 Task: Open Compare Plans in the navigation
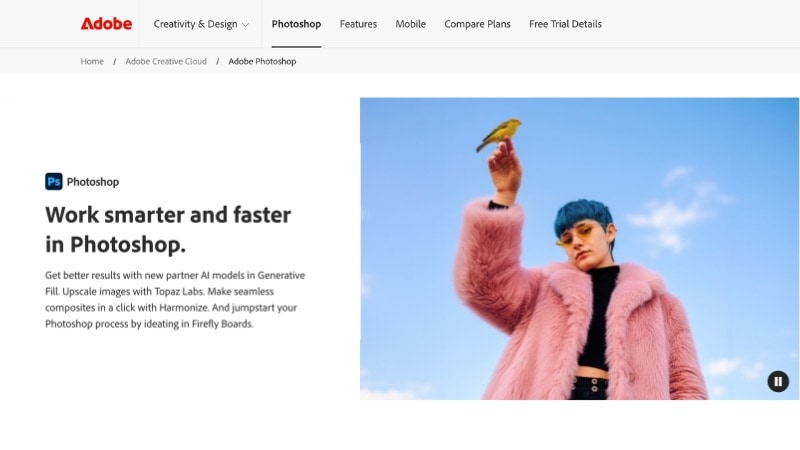[477, 24]
